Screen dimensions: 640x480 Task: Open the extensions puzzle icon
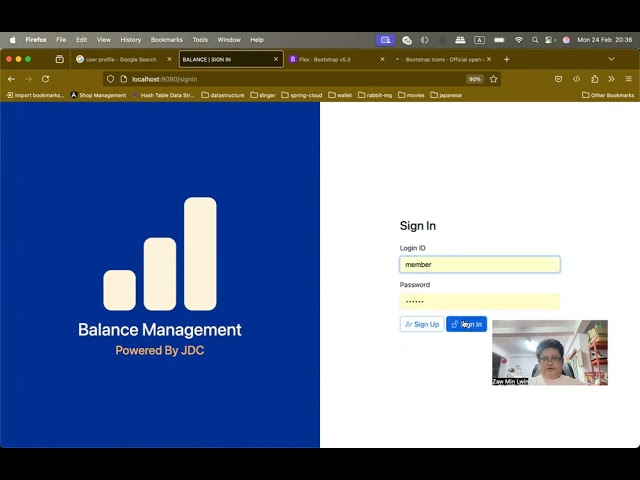coord(594,79)
